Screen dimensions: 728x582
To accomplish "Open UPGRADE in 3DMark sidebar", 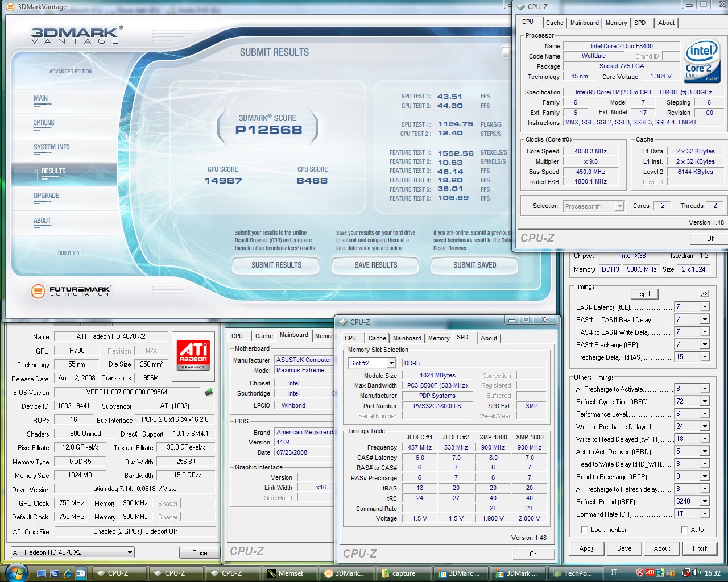I will tap(46, 196).
